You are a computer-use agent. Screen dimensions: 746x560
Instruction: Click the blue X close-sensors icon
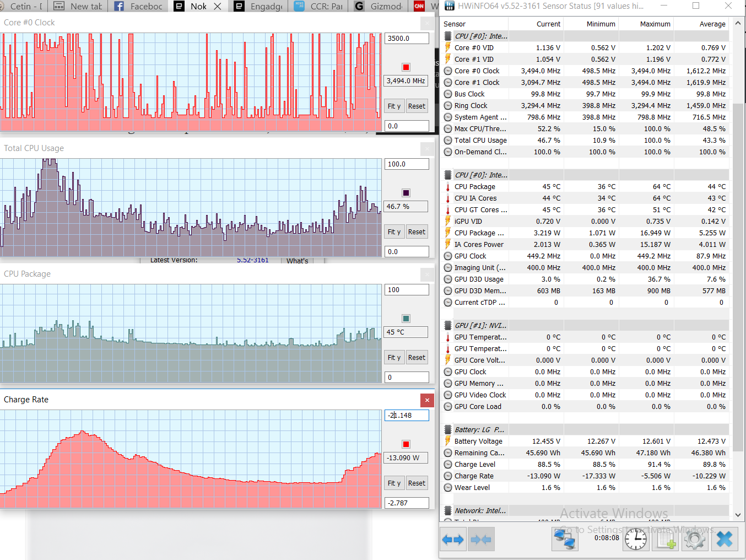point(725,539)
